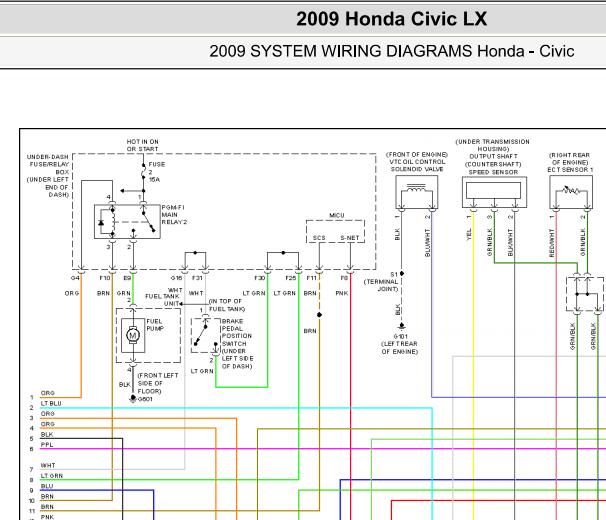Image resolution: width=606 pixels, height=520 pixels.
Task: Select the "UNDER-DASH FUSE/RELAY BOX" label
Action: pyautogui.click(x=48, y=164)
